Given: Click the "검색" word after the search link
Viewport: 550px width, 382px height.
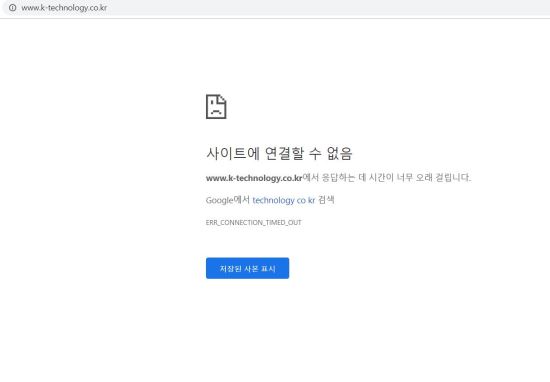Looking at the screenshot, I should (326, 200).
